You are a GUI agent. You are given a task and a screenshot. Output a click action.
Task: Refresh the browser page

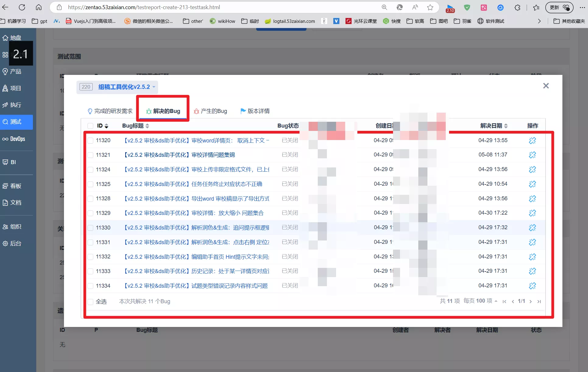point(22,7)
